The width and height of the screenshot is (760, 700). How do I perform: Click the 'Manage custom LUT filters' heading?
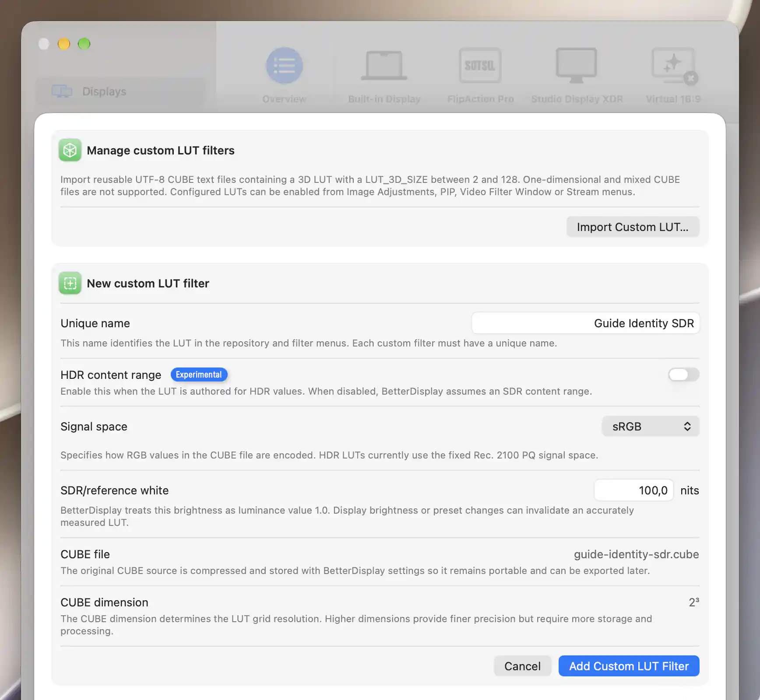(161, 150)
